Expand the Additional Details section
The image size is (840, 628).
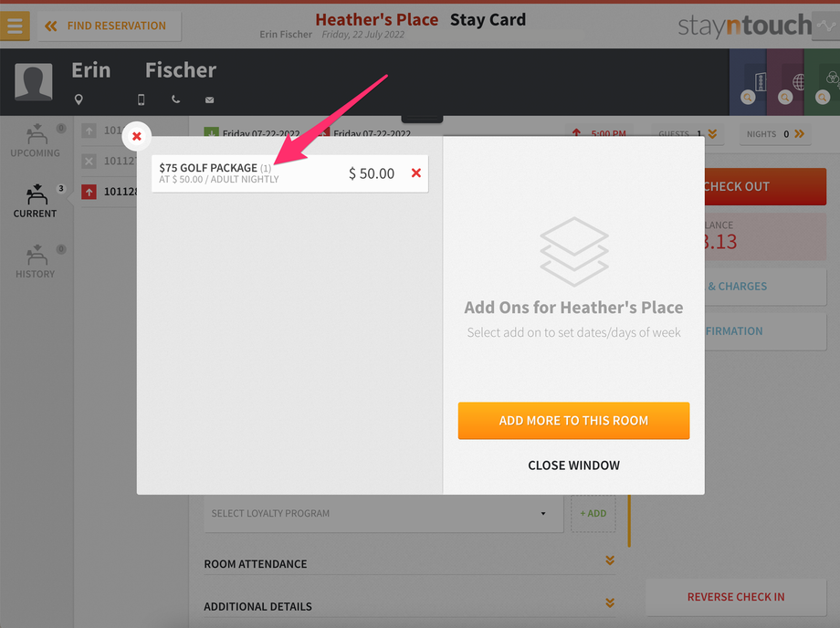[x=409, y=605]
